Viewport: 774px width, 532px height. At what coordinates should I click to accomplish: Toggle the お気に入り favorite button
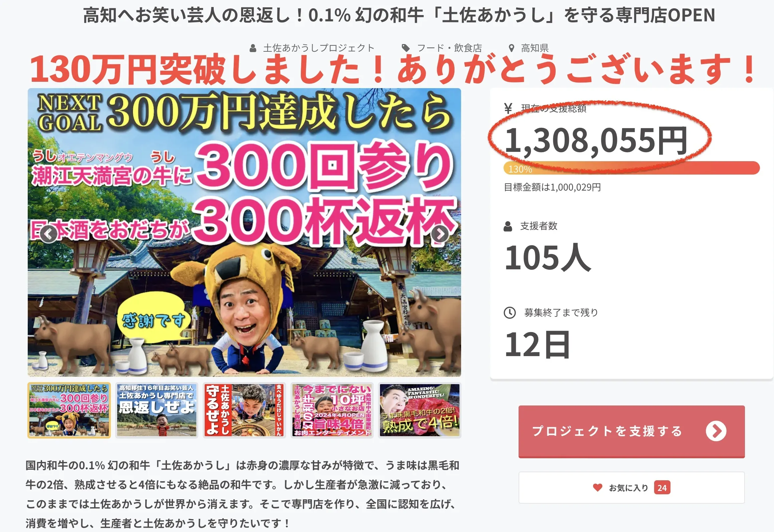[x=631, y=488]
